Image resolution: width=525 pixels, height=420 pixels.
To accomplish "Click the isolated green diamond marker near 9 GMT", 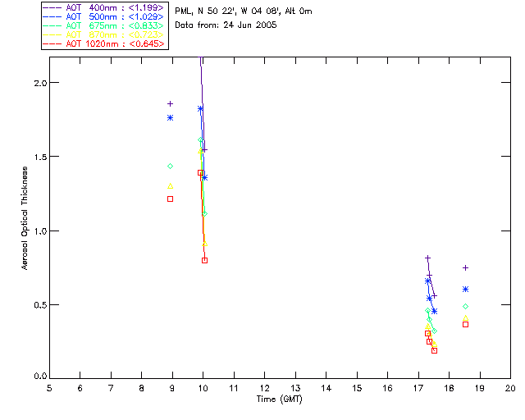I will point(170,167).
